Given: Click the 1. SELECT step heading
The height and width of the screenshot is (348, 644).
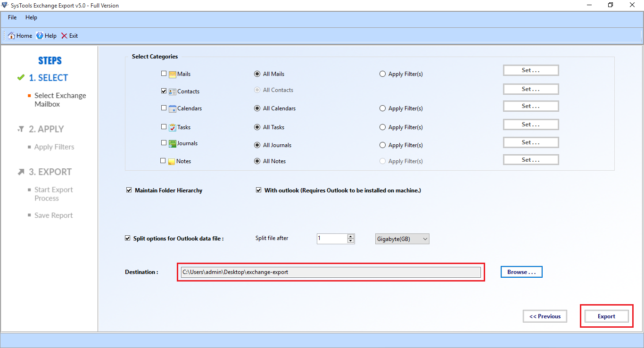Looking at the screenshot, I should pyautogui.click(x=49, y=78).
